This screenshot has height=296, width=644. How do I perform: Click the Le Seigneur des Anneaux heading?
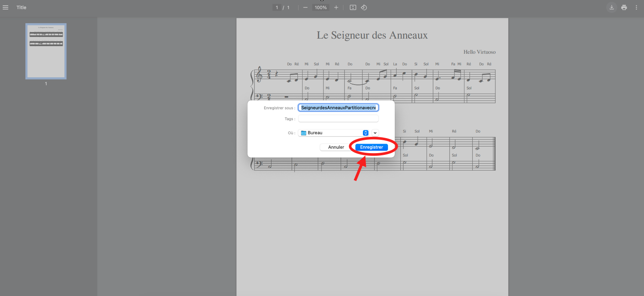click(x=372, y=35)
